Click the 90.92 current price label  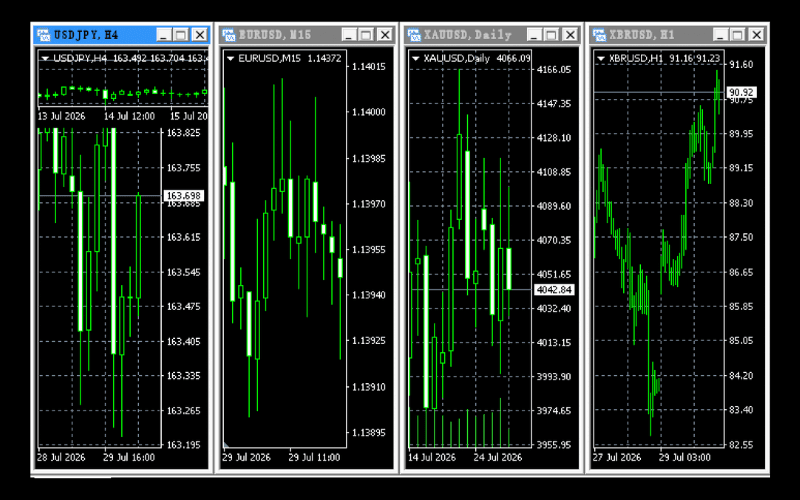[x=741, y=92]
